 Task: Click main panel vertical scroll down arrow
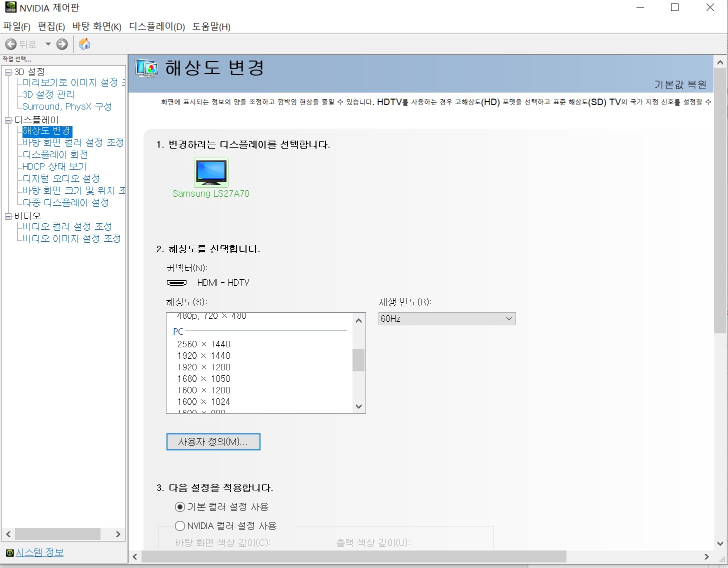pyautogui.click(x=720, y=543)
